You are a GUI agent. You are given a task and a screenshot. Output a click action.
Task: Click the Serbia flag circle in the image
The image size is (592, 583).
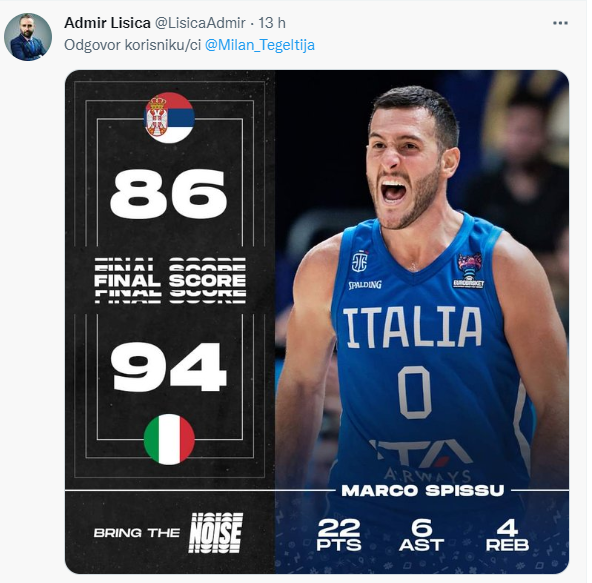tap(169, 118)
